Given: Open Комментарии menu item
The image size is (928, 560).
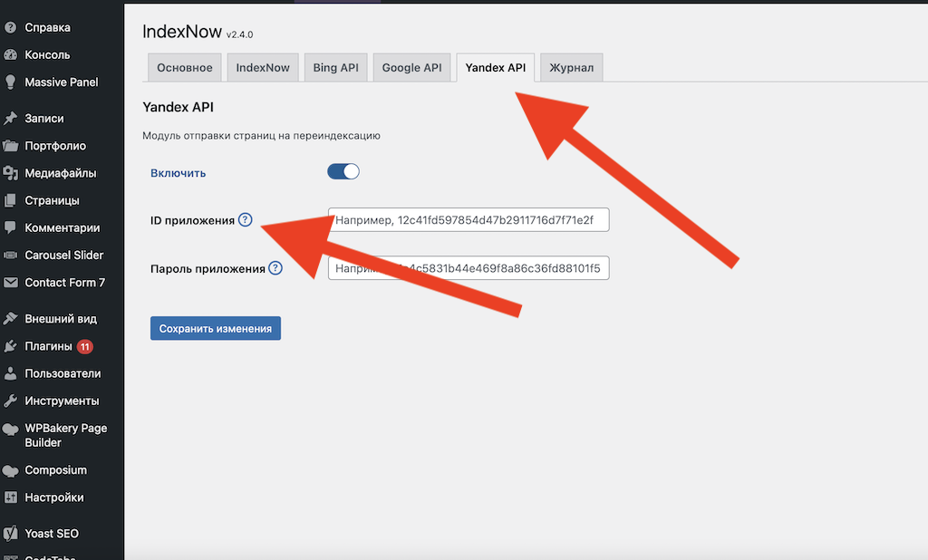Looking at the screenshot, I should 63,228.
